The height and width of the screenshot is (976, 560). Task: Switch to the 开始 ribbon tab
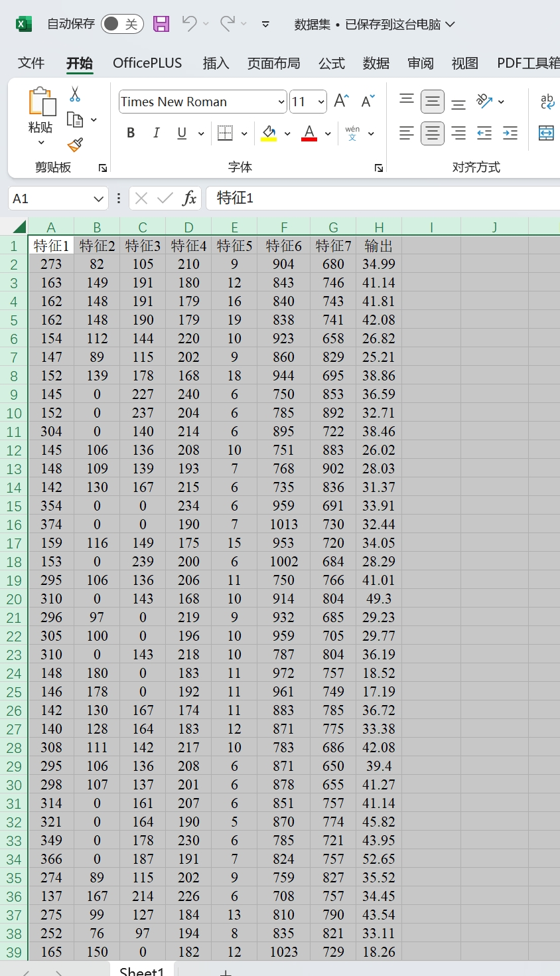pos(80,63)
